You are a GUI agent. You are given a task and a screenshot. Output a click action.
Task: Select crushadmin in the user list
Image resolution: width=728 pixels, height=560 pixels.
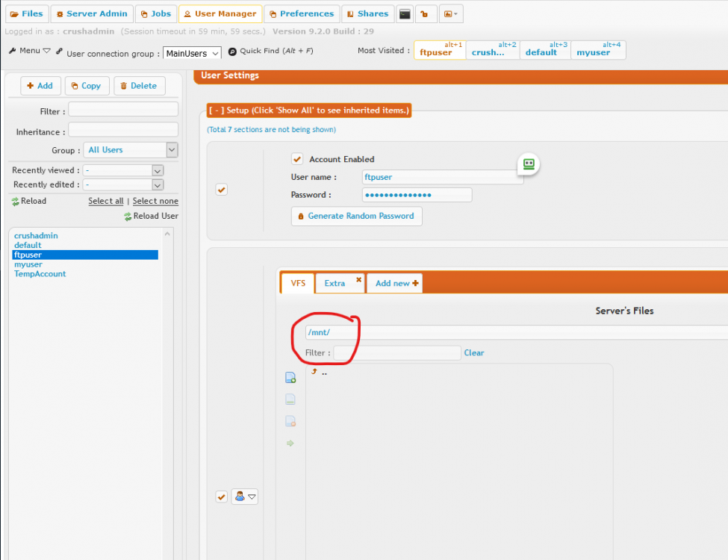37,235
